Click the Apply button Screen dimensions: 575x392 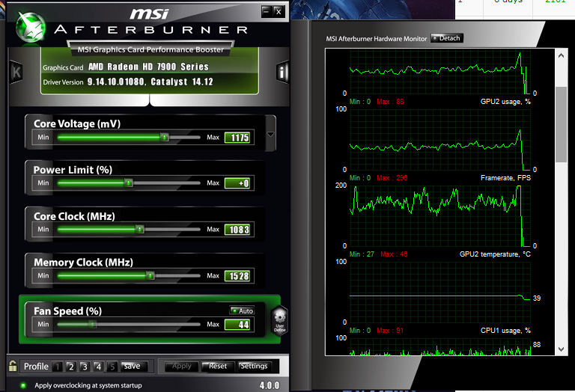pos(181,367)
